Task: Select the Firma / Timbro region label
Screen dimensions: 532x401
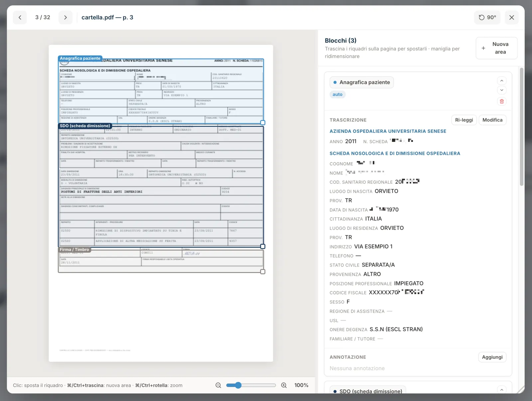Action: coord(74,250)
